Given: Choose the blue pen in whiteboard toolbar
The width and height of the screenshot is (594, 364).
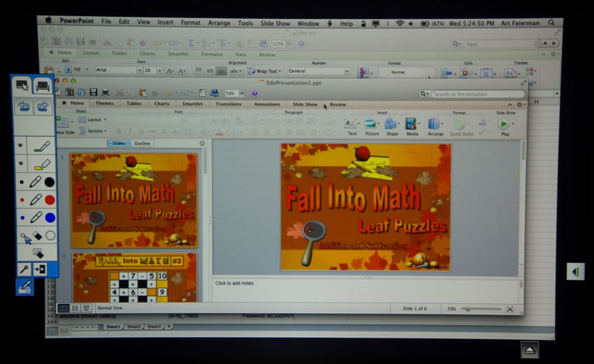Looking at the screenshot, I should pyautogui.click(x=36, y=217).
